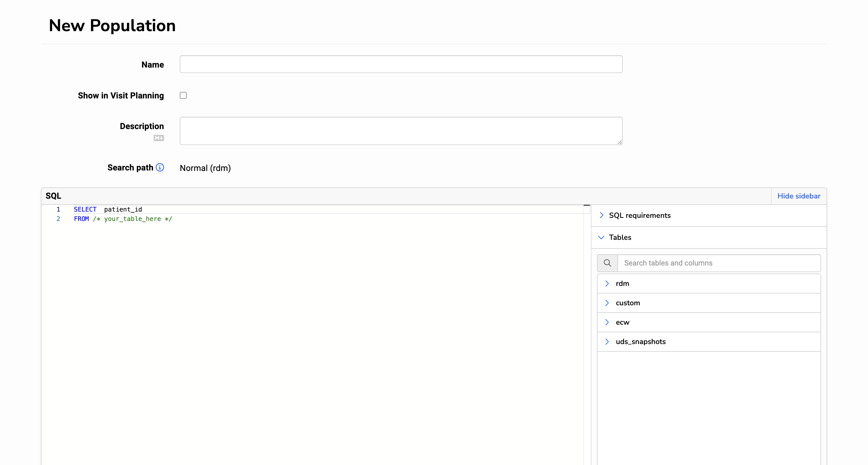Screen dimensions: 868x465
Task: Expand the uds_snapshots schema chevron
Action: [x=607, y=341]
